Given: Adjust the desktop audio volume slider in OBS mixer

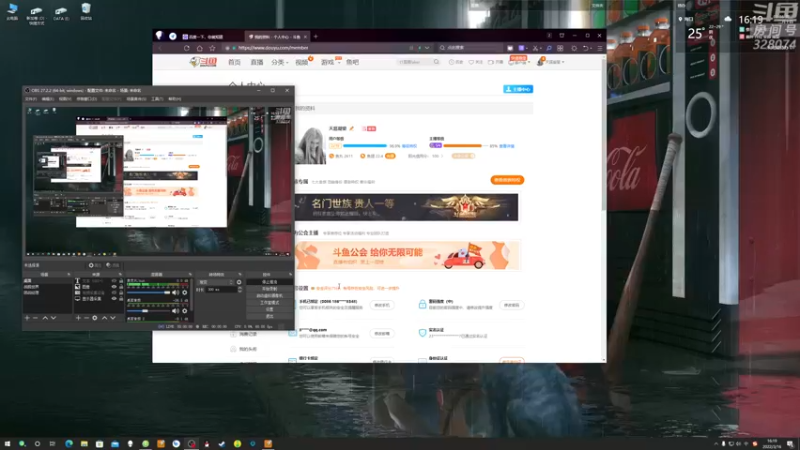Looking at the screenshot, I should (148, 311).
